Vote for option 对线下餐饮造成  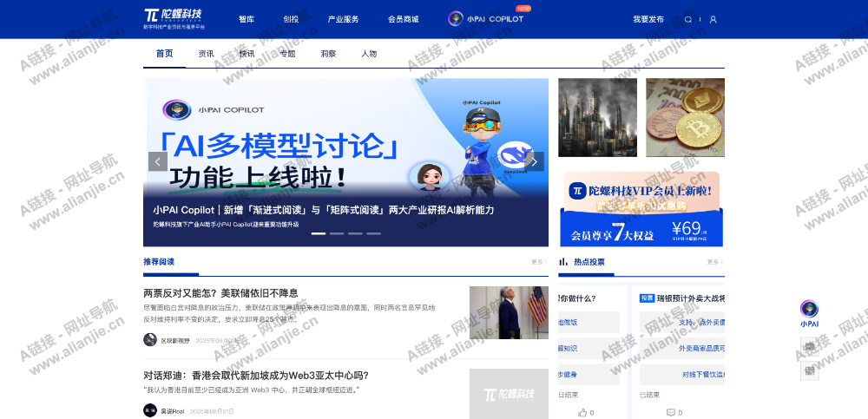pyautogui.click(x=682, y=375)
